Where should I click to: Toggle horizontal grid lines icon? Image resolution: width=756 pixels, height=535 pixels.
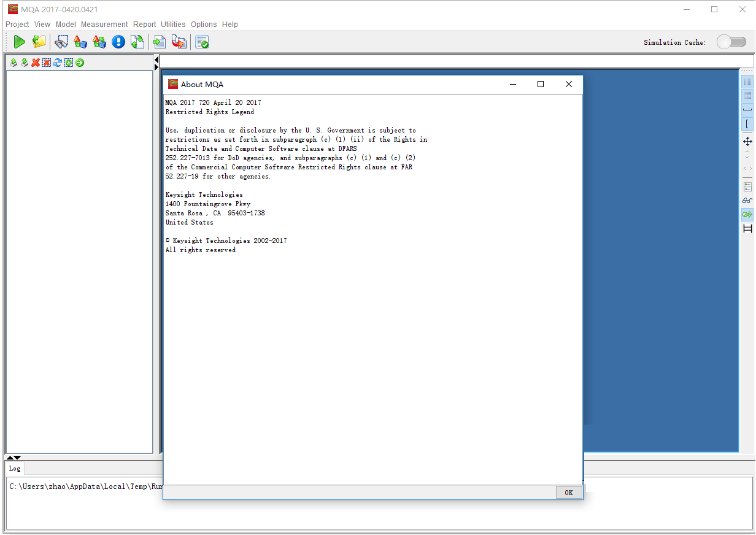(x=747, y=96)
